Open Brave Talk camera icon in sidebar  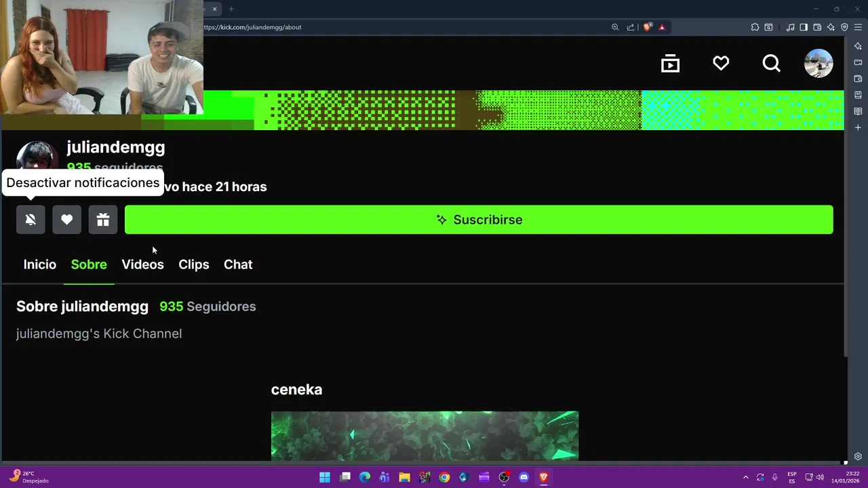click(x=858, y=62)
